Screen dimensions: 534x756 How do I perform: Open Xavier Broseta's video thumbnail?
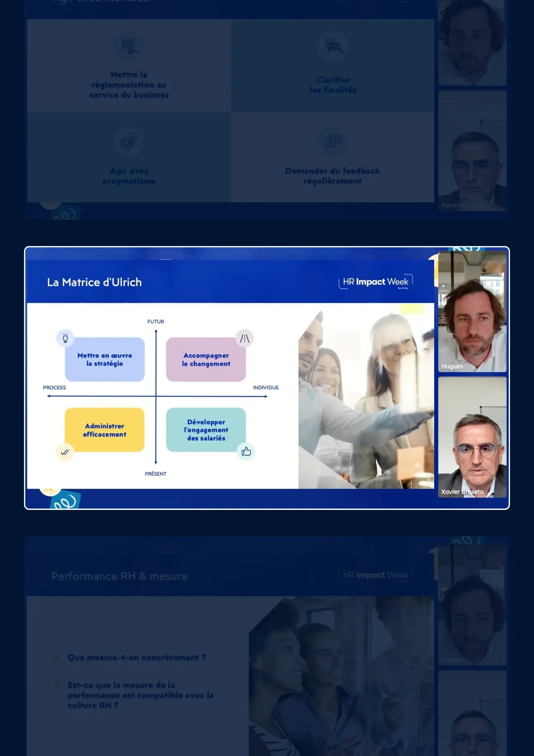pos(472,437)
